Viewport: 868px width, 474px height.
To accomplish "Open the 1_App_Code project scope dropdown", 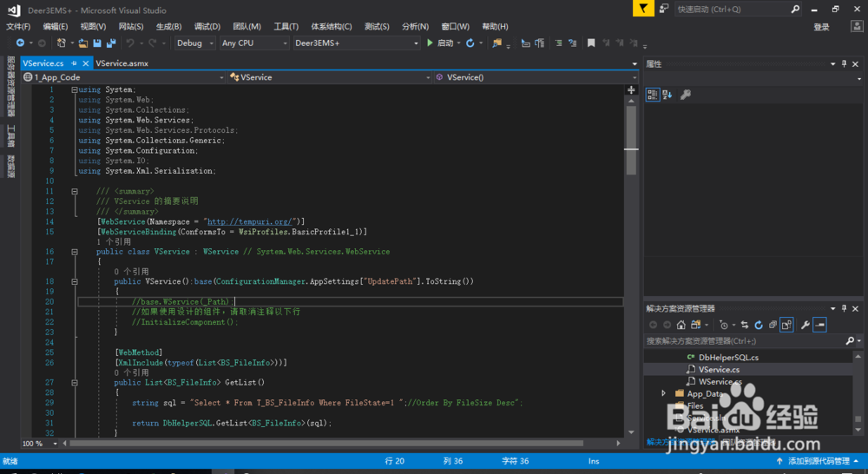I will tap(123, 77).
